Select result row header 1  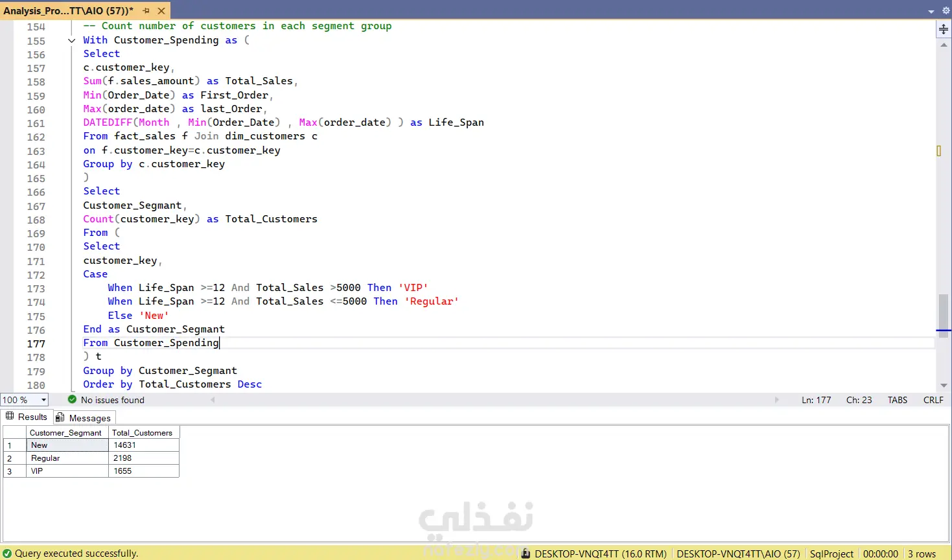(14, 445)
